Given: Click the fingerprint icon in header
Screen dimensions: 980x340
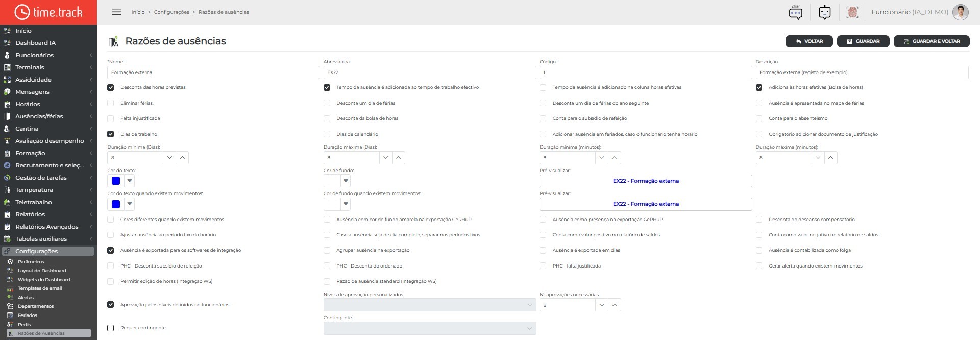Looking at the screenshot, I should coord(852,12).
